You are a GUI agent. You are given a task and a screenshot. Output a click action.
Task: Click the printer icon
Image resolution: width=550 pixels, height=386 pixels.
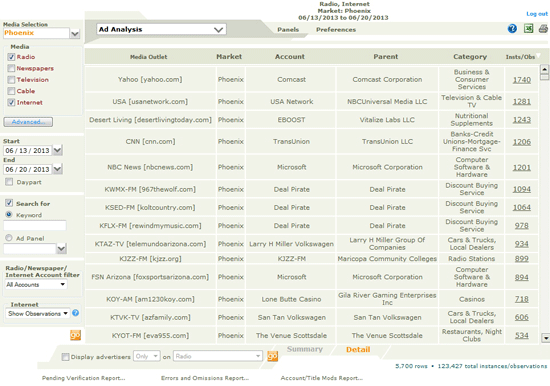click(x=543, y=28)
